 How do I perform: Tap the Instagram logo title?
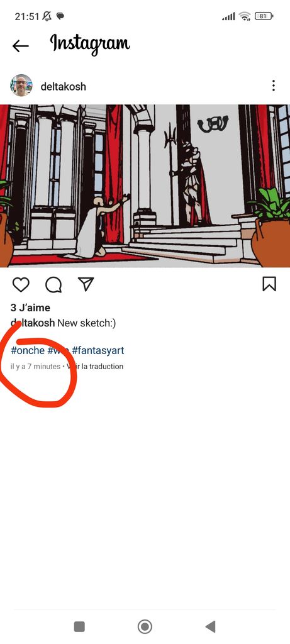pos(90,45)
